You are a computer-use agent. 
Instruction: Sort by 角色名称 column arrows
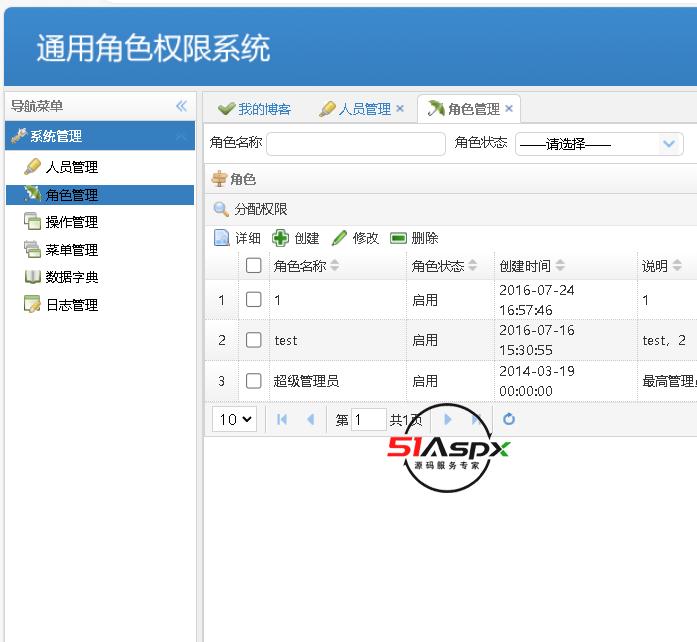(x=335, y=265)
